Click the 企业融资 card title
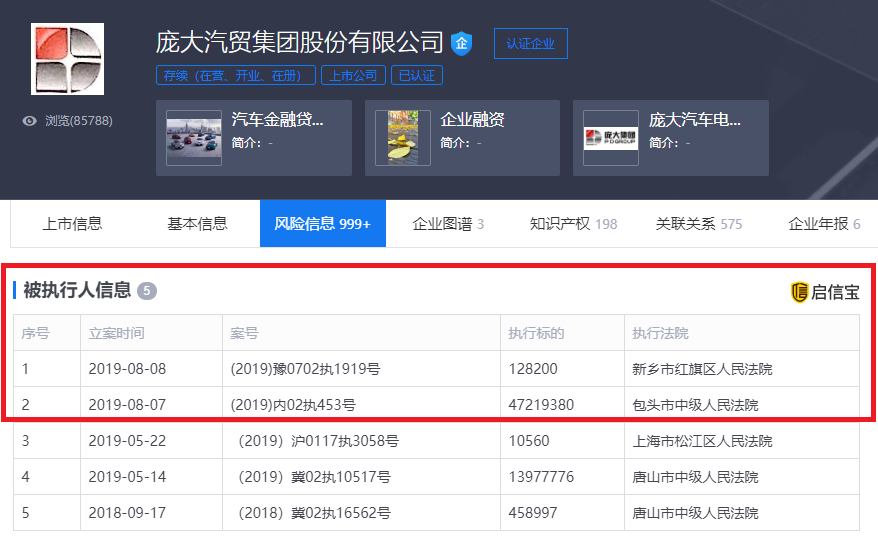Screen dimensions: 878x552 (472, 120)
